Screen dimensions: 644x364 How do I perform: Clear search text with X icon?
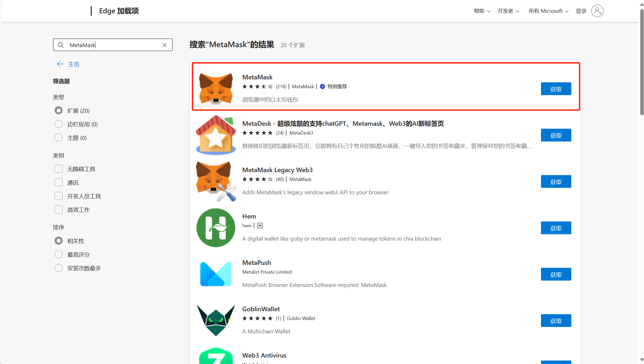pos(164,45)
